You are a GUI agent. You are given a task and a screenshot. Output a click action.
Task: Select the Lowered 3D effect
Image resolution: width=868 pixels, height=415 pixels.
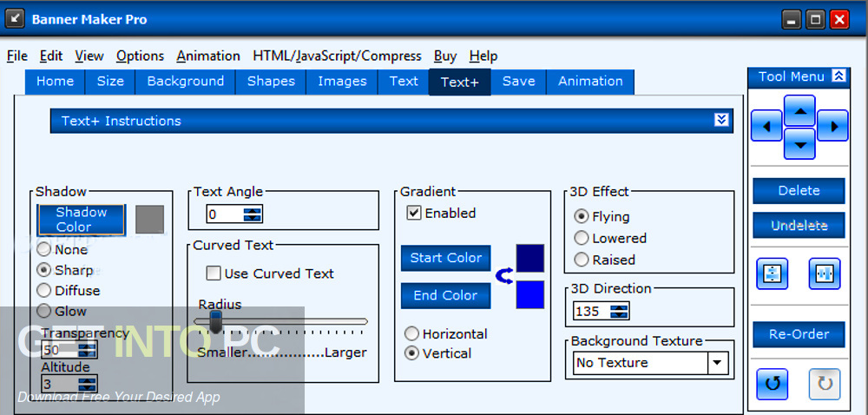(582, 238)
